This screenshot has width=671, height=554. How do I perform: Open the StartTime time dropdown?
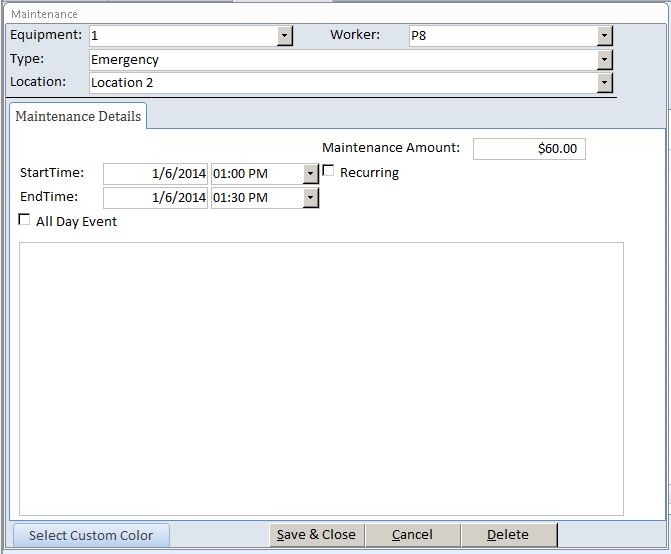(310, 174)
